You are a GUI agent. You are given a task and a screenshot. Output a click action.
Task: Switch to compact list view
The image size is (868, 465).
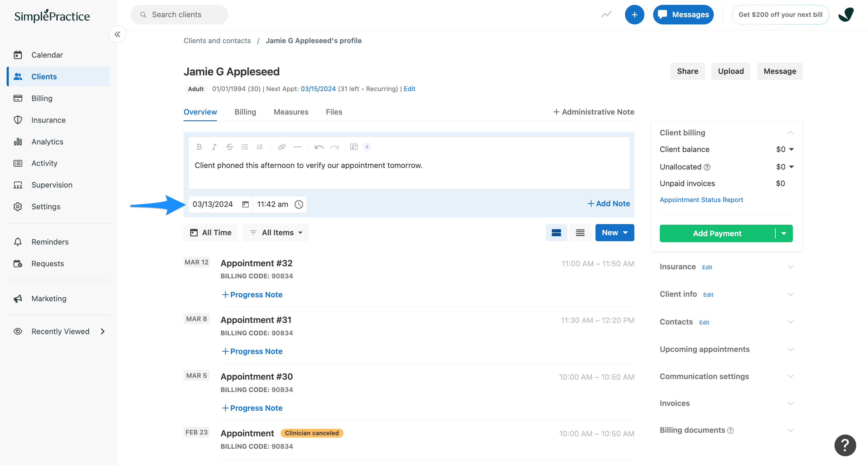580,233
